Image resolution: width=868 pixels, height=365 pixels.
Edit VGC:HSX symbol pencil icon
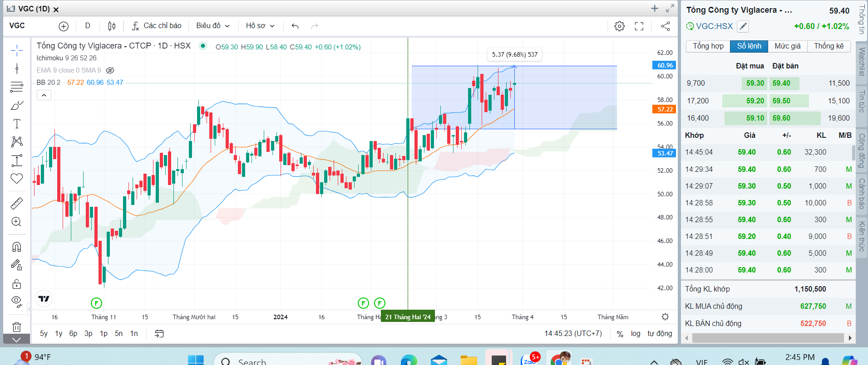point(743,26)
